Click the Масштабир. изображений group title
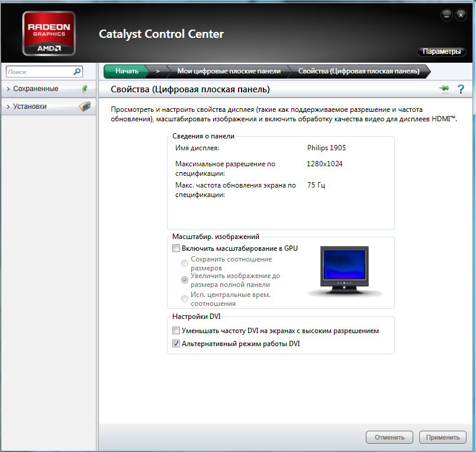The height and width of the screenshot is (452, 476). click(216, 237)
